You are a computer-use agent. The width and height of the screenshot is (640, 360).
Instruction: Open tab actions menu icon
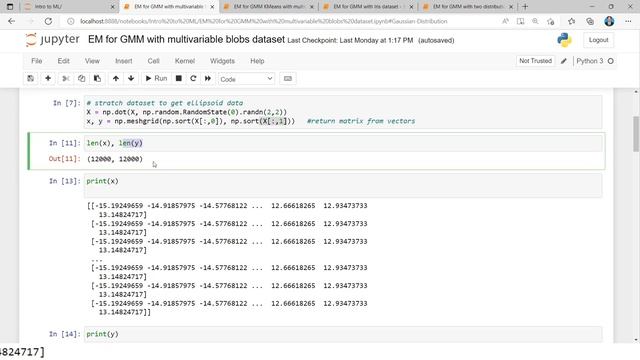coord(10,7)
